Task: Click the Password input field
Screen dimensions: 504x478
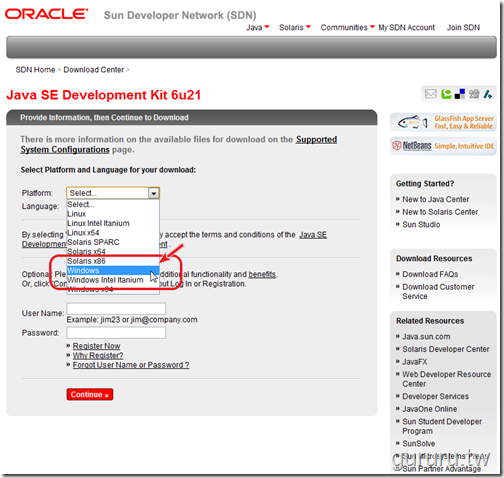Action: (x=116, y=332)
